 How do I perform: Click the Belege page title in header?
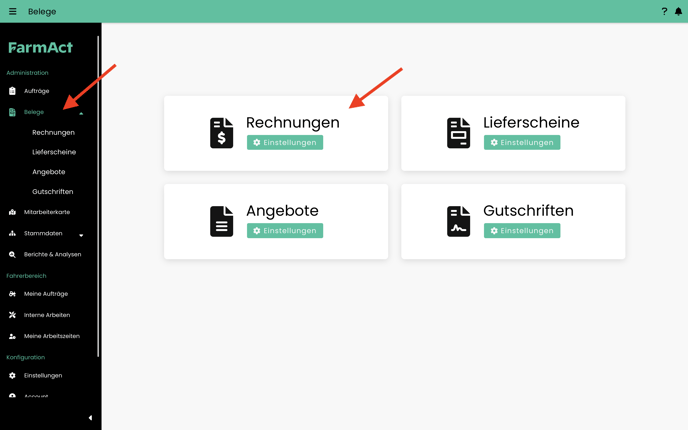pyautogui.click(x=42, y=12)
